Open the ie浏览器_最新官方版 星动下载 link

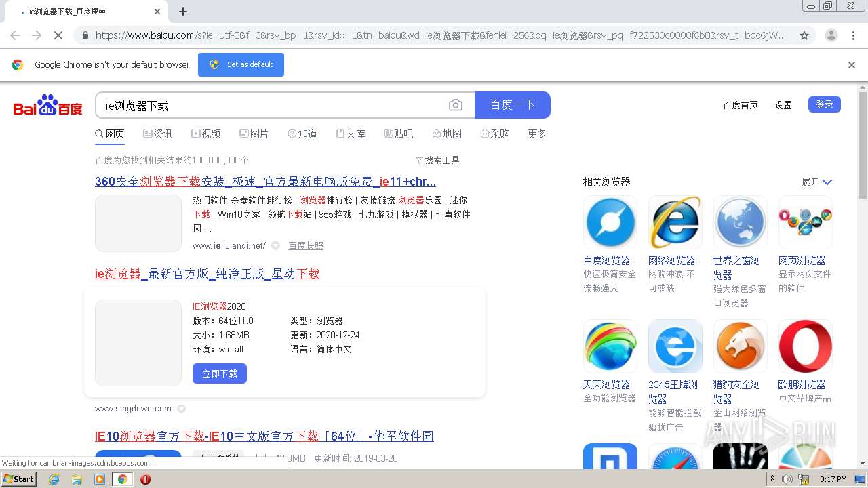[208, 274]
